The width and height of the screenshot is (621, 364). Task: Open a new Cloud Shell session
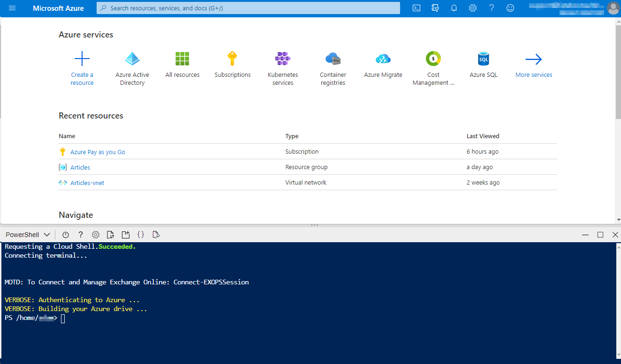coord(126,235)
